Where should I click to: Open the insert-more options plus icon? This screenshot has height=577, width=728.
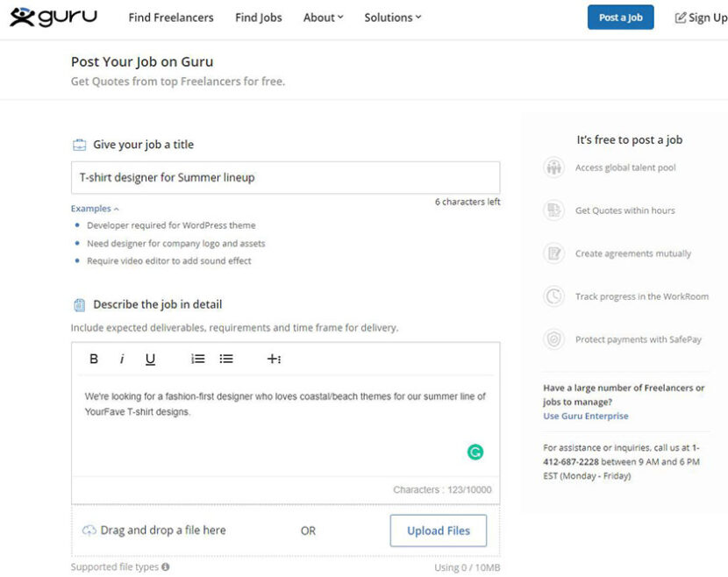point(274,359)
